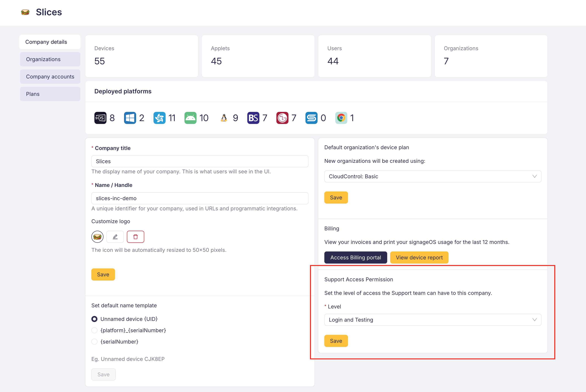Click the pencil icon to edit company logo
The image size is (586, 392).
coord(115,237)
